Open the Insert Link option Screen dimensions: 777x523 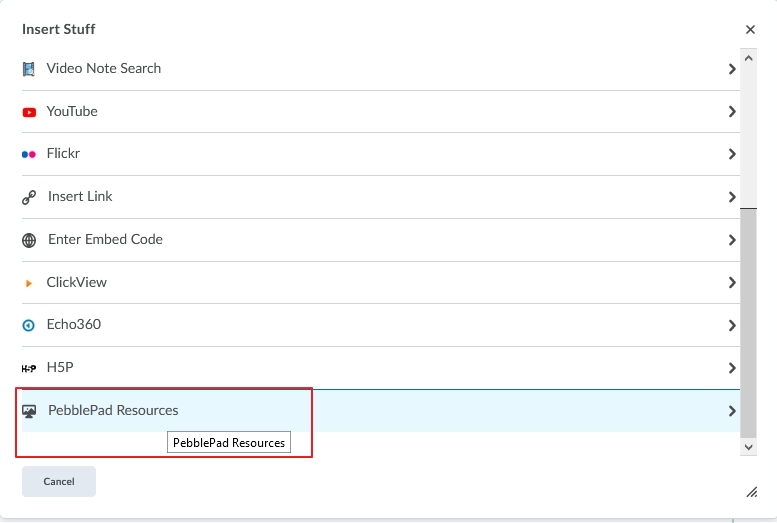tap(381, 197)
